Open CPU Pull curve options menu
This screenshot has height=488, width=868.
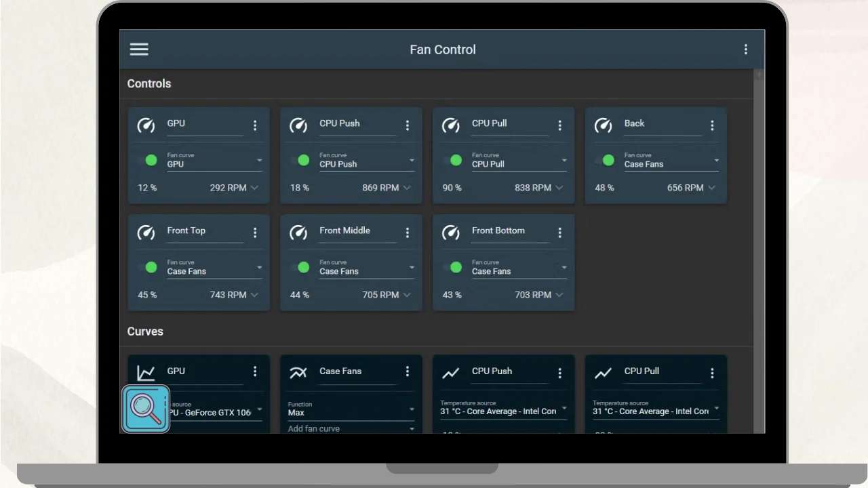pyautogui.click(x=711, y=373)
